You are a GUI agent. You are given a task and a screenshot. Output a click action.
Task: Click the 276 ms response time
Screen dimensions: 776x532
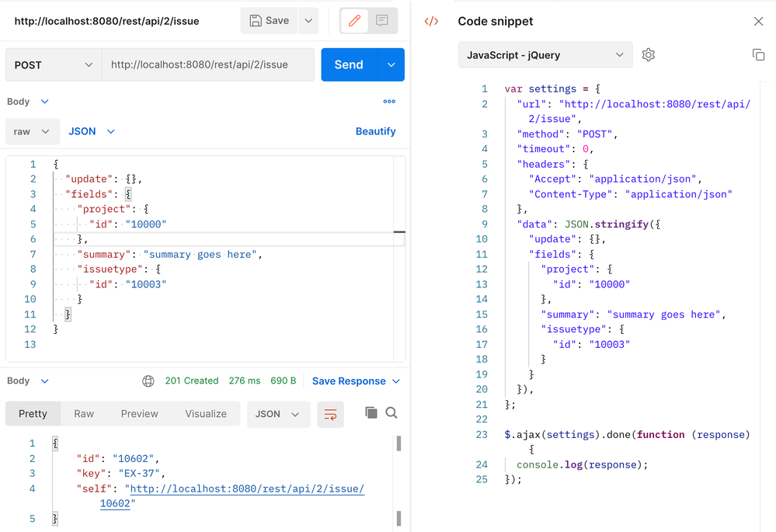coord(245,381)
